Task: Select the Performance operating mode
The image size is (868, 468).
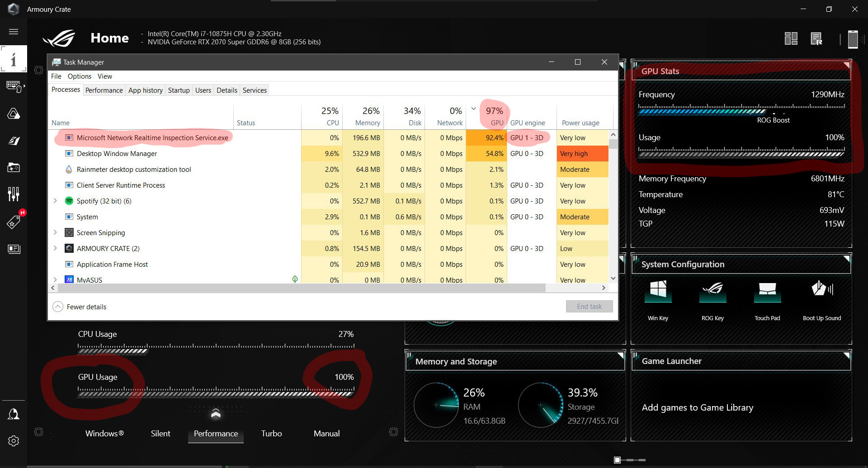Action: (216, 433)
